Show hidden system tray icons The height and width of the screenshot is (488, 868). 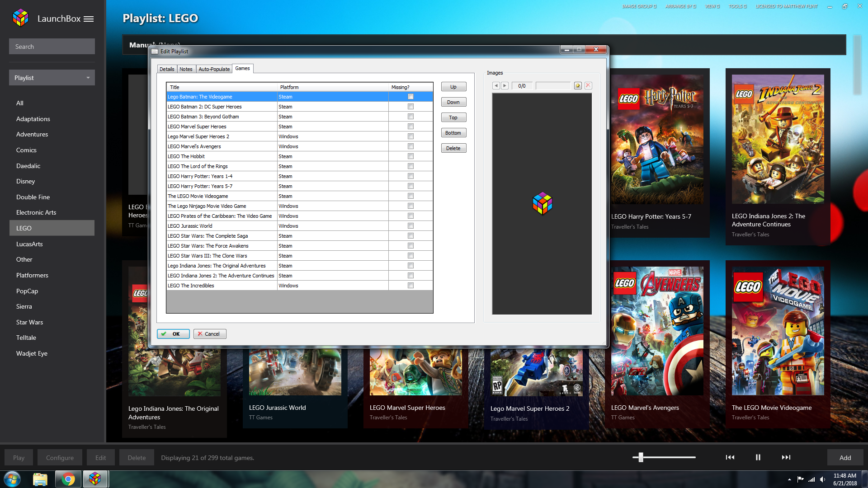pos(789,479)
